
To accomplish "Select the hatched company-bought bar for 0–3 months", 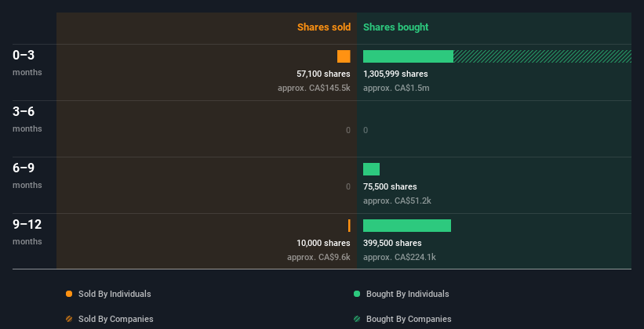I will [x=542, y=56].
